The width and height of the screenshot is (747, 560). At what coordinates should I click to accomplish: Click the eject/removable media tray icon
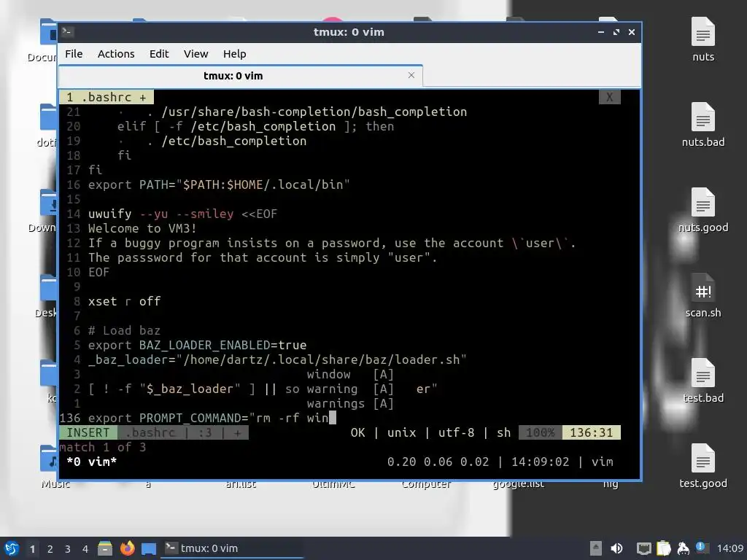pos(595,548)
